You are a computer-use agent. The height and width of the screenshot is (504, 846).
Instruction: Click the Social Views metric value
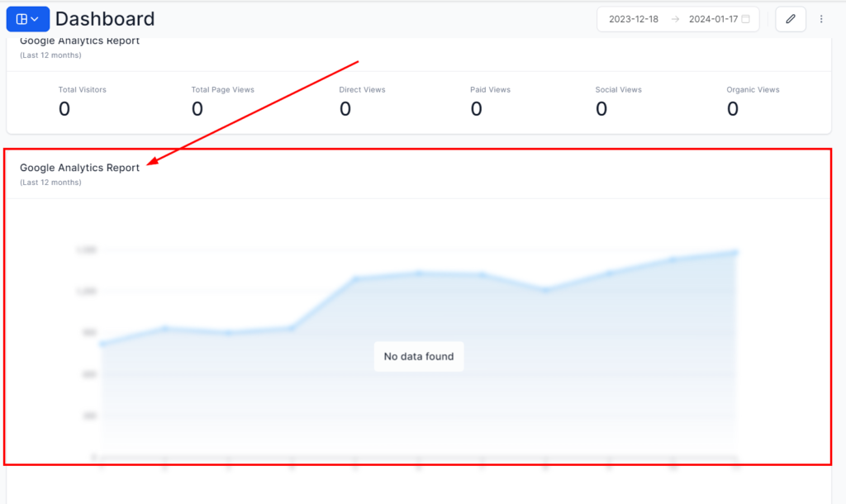[x=601, y=109]
